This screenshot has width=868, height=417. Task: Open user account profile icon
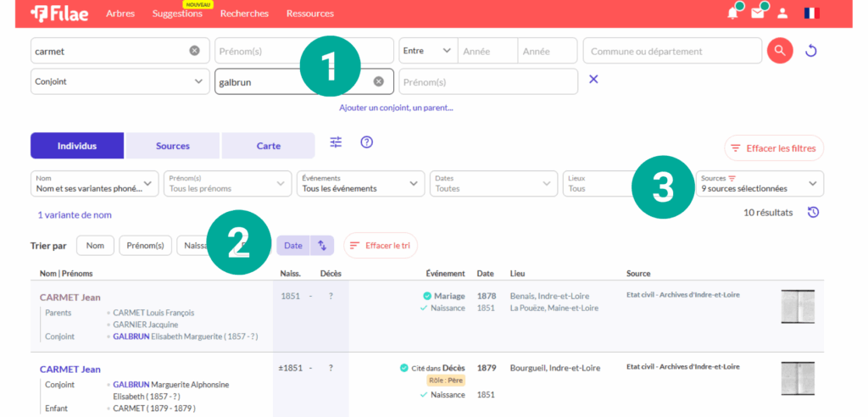tap(782, 13)
